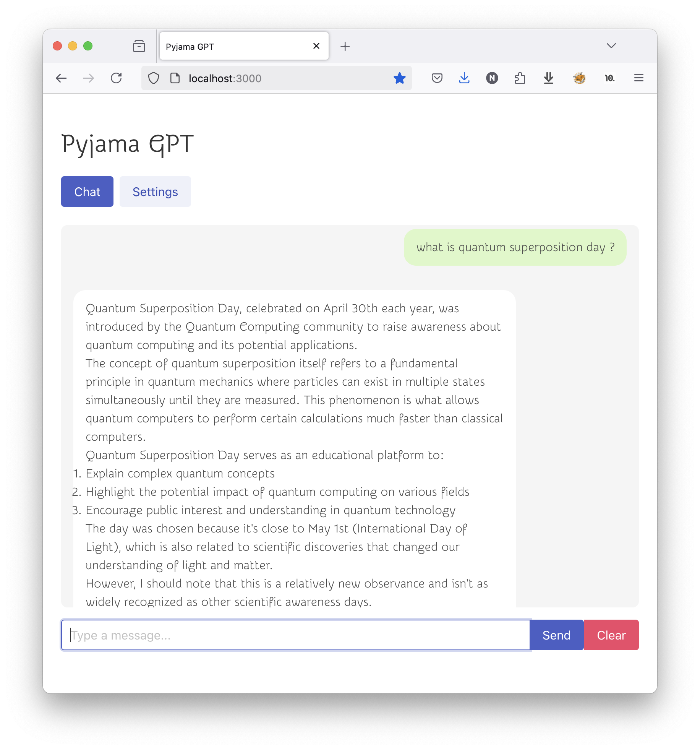Focus the Type a message field

click(295, 635)
